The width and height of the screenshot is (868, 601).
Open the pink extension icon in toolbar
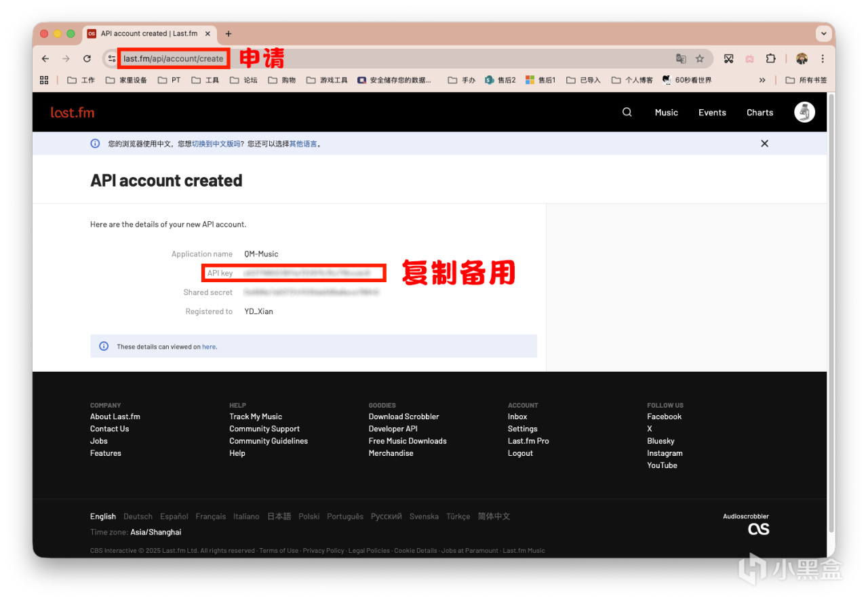pyautogui.click(x=749, y=59)
